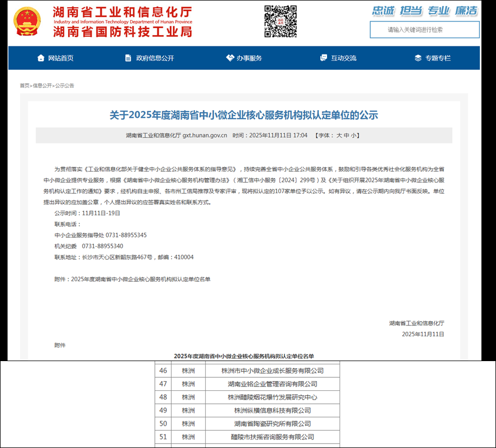Select the handshake icon beside 办事服务
Image resolution: width=496 pixels, height=448 pixels.
[x=230, y=58]
